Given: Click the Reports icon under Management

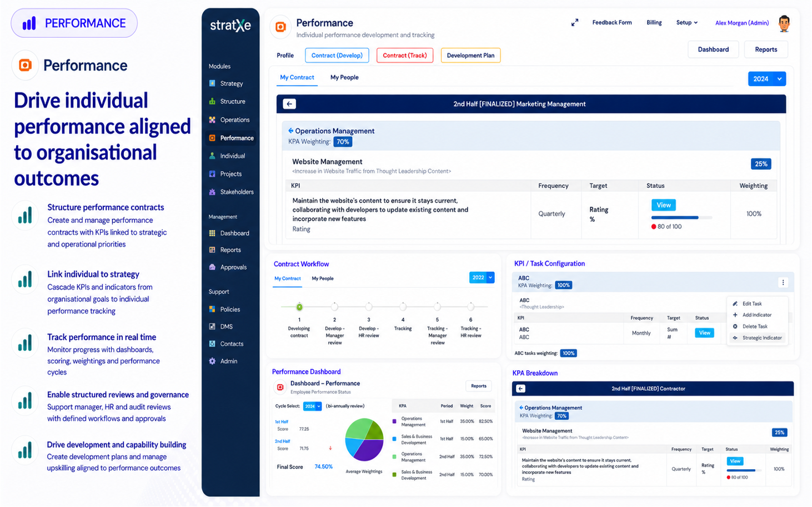Looking at the screenshot, I should pos(212,250).
